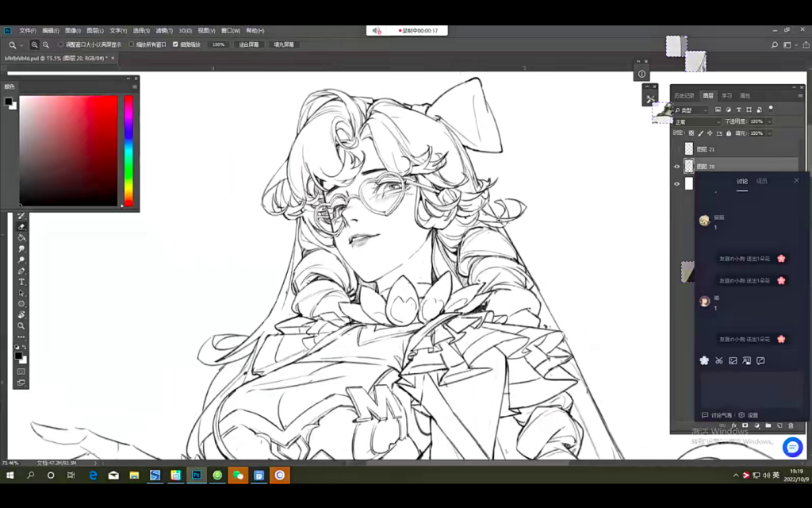The height and width of the screenshot is (508, 812).
Task: Click the lock all (padlock) icon
Action: pos(729,133)
